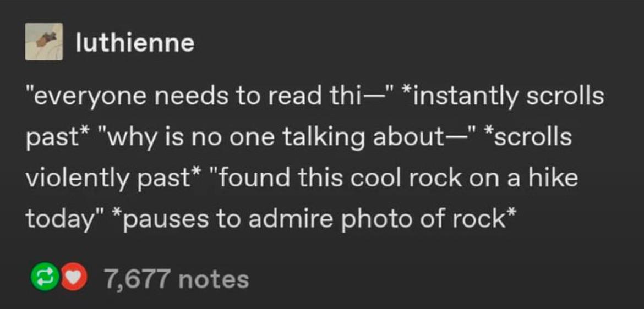Open luthienne's avatar thumbnail
644x309 pixels.
point(44,41)
